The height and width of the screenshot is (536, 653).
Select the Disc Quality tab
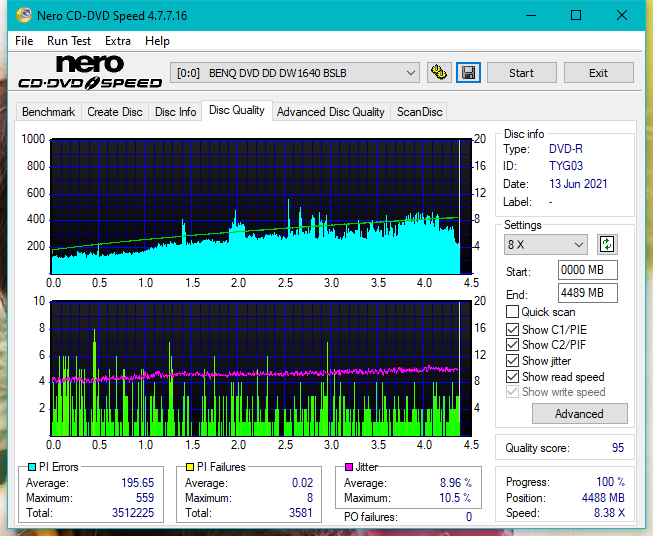[237, 110]
